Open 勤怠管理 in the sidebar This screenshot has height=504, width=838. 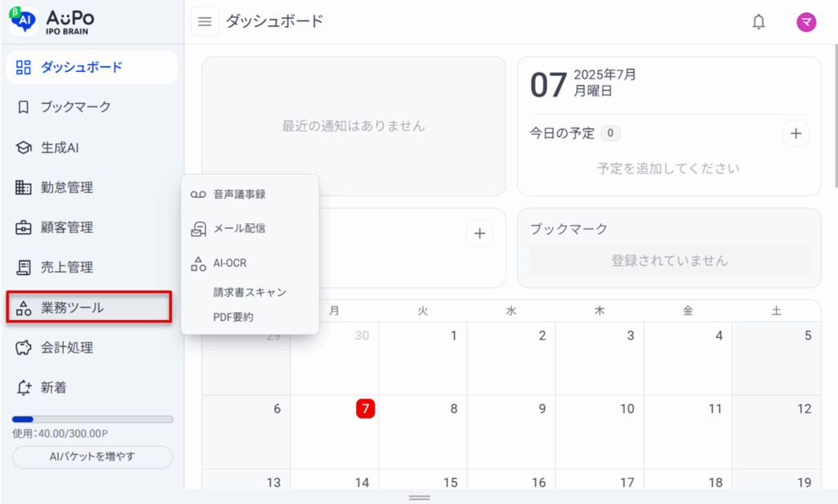coord(92,187)
